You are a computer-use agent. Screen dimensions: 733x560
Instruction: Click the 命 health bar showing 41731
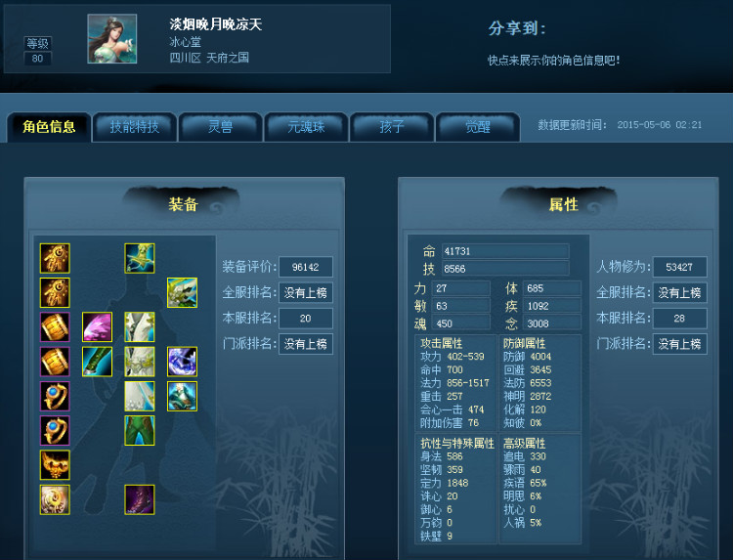505,251
